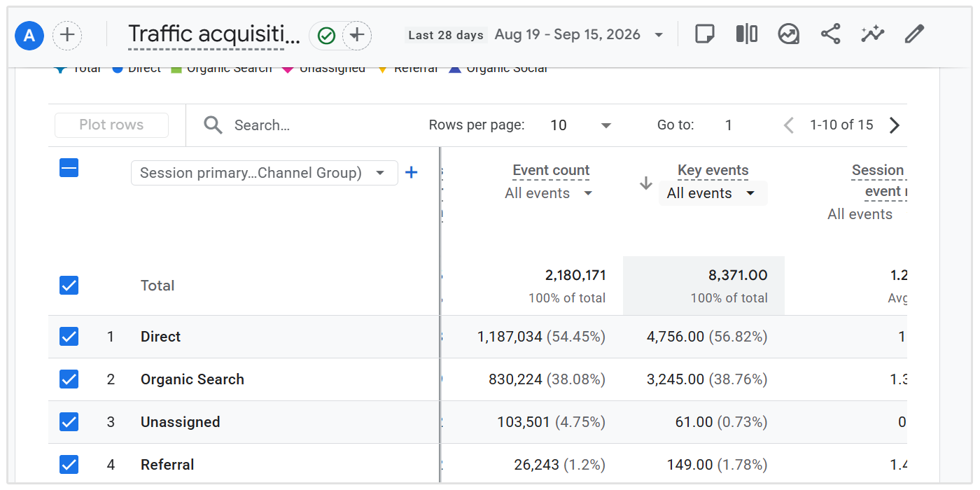Open the Key events All events dropdown
The width and height of the screenshot is (980, 490).
coord(713,193)
